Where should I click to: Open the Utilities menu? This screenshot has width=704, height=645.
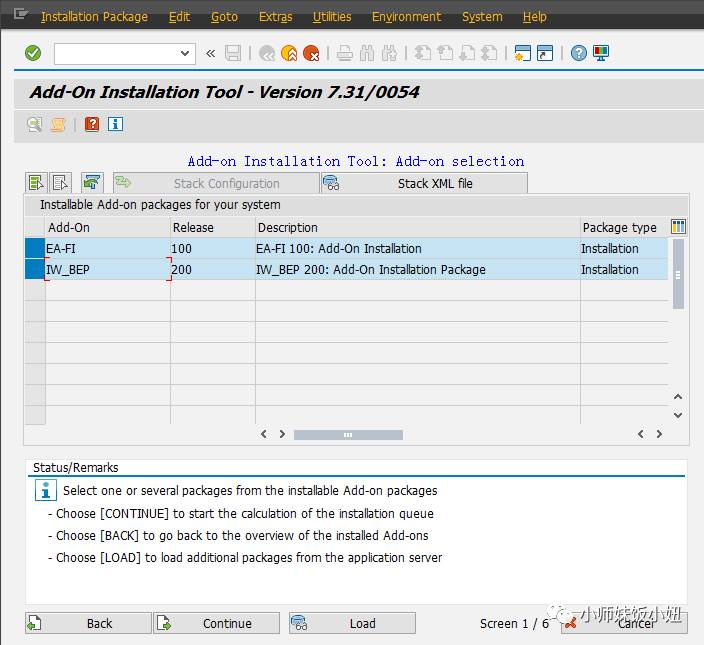point(332,17)
